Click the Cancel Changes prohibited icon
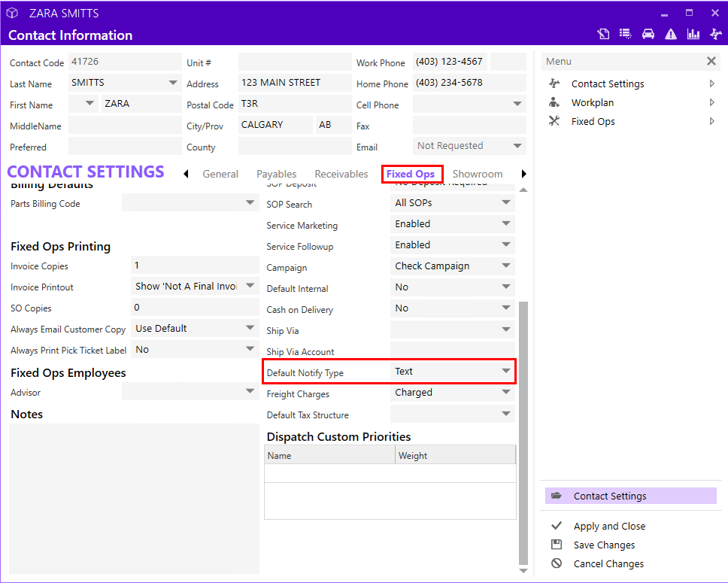The image size is (728, 583). 557,563
